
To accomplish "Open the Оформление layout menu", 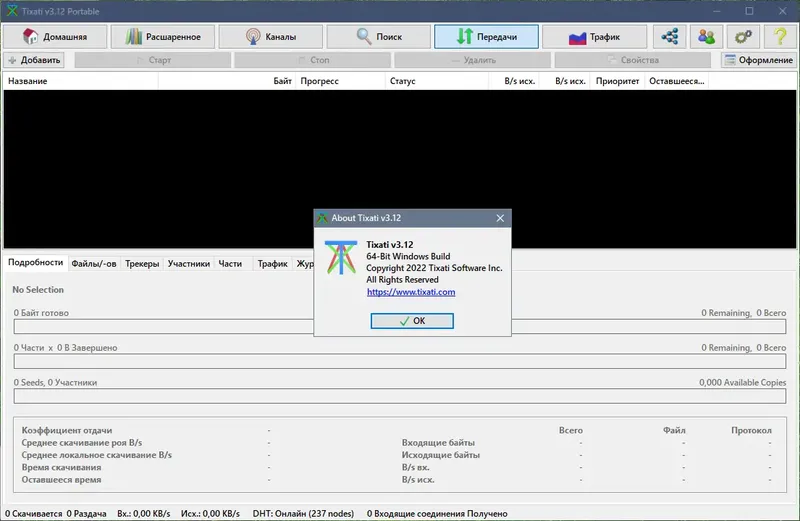I will pos(759,60).
